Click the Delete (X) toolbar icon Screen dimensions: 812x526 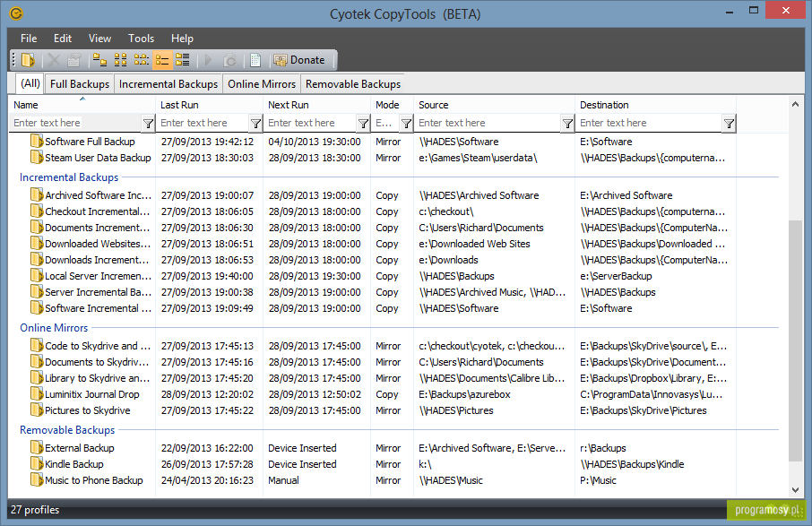pos(54,60)
